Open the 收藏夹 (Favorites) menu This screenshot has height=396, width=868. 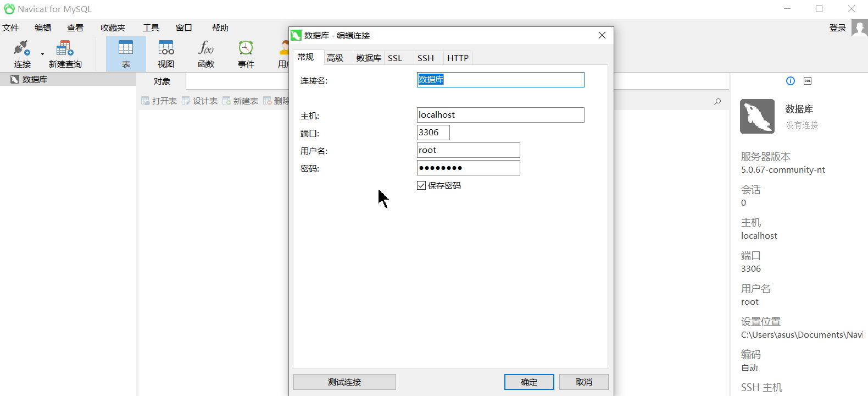[113, 28]
